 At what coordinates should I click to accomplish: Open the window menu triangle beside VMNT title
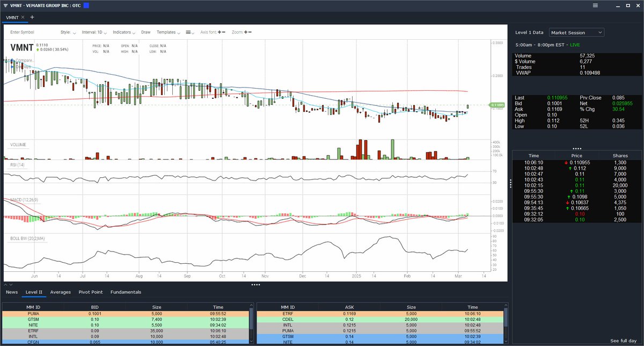pyautogui.click(x=5, y=5)
